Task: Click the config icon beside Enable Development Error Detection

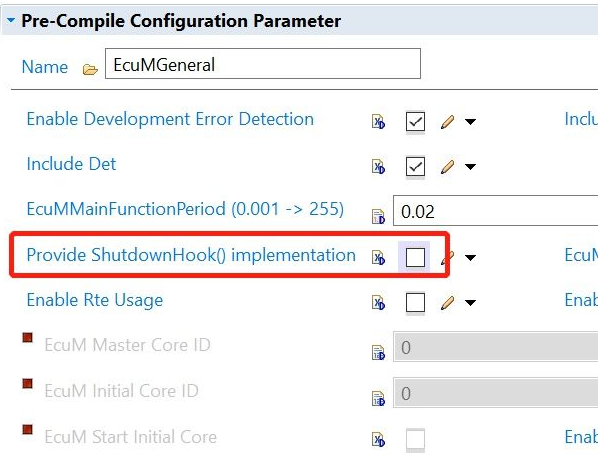Action: [378, 122]
